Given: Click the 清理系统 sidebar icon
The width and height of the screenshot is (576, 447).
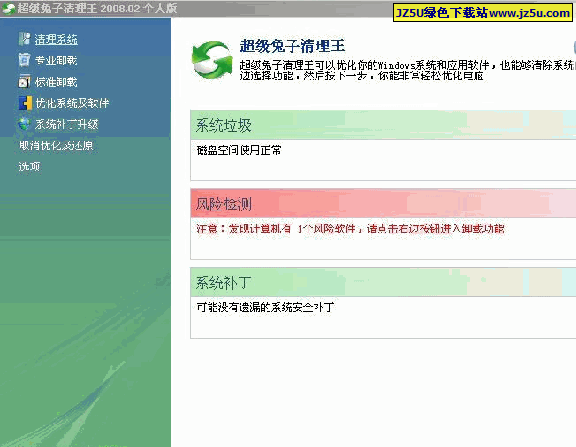Looking at the screenshot, I should point(24,39).
